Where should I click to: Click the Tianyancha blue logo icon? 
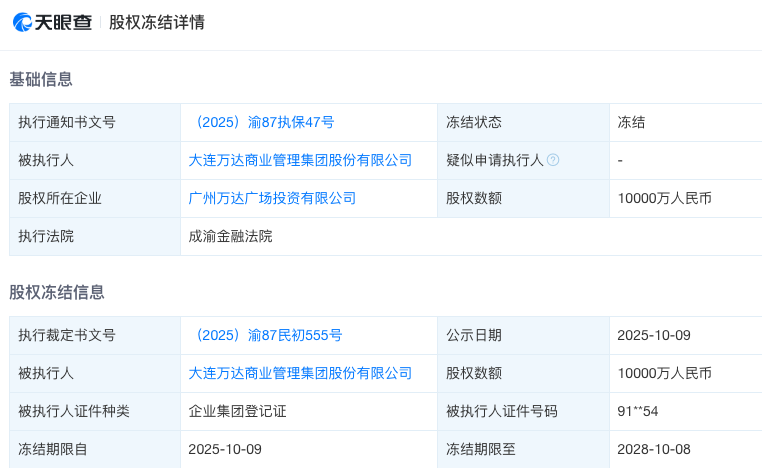pyautogui.click(x=22, y=22)
